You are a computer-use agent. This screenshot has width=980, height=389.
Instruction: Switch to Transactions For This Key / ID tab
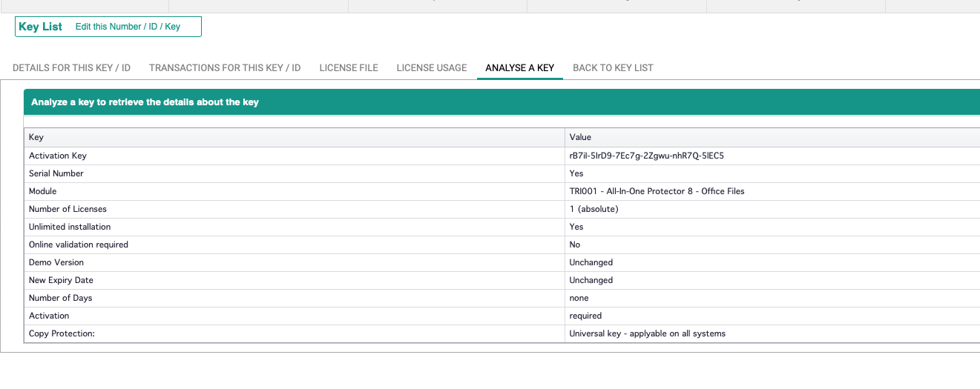point(225,67)
